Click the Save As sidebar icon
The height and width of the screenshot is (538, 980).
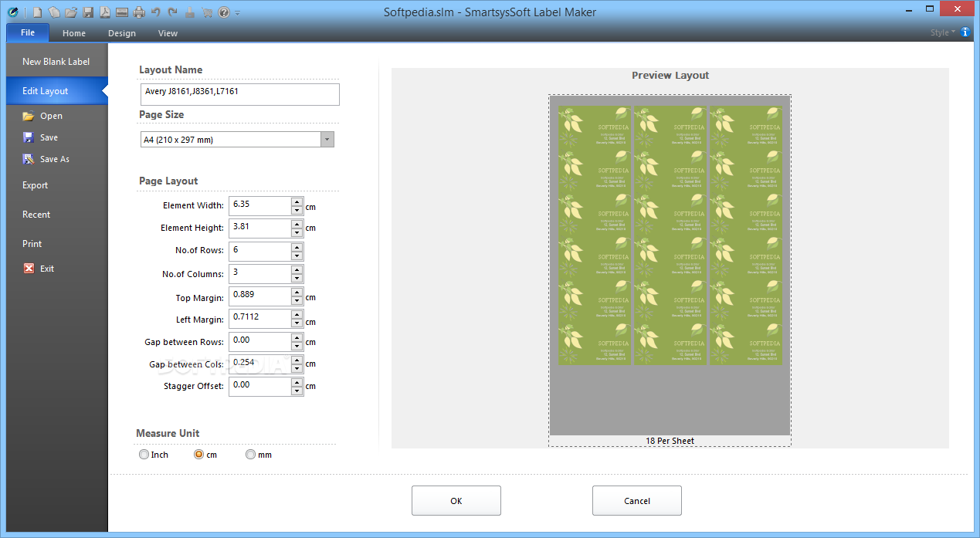(x=29, y=159)
